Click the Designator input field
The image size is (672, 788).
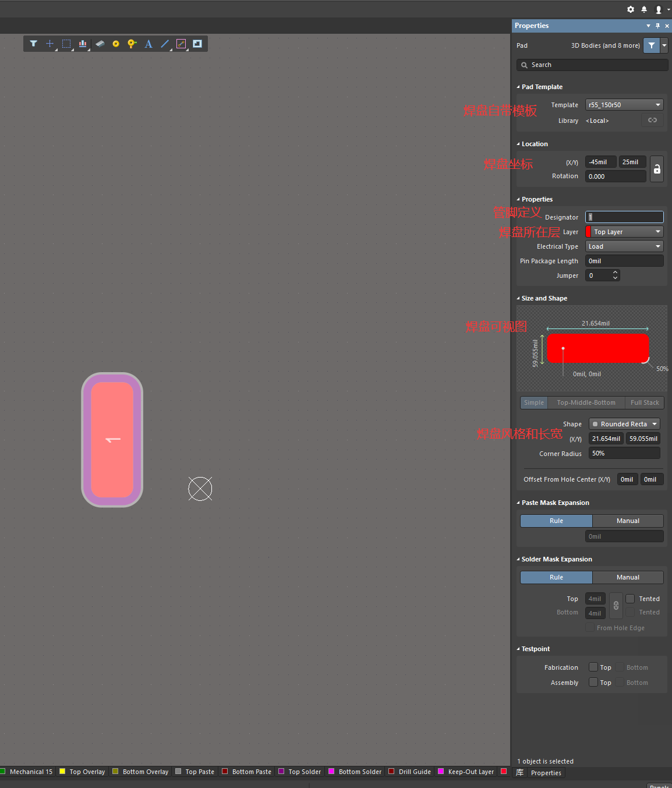[624, 217]
